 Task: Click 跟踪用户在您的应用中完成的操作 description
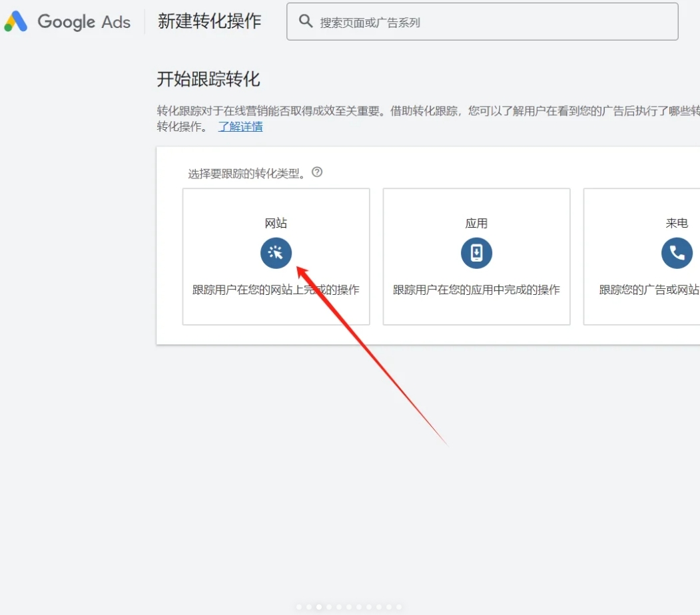click(x=476, y=290)
